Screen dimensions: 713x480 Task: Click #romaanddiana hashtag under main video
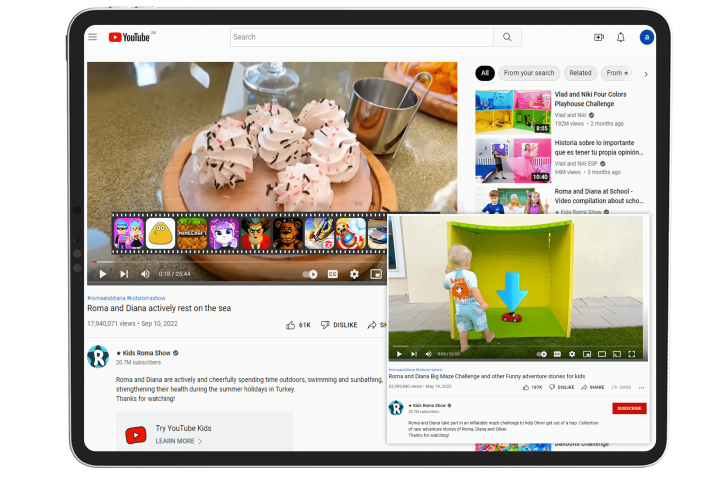point(106,298)
